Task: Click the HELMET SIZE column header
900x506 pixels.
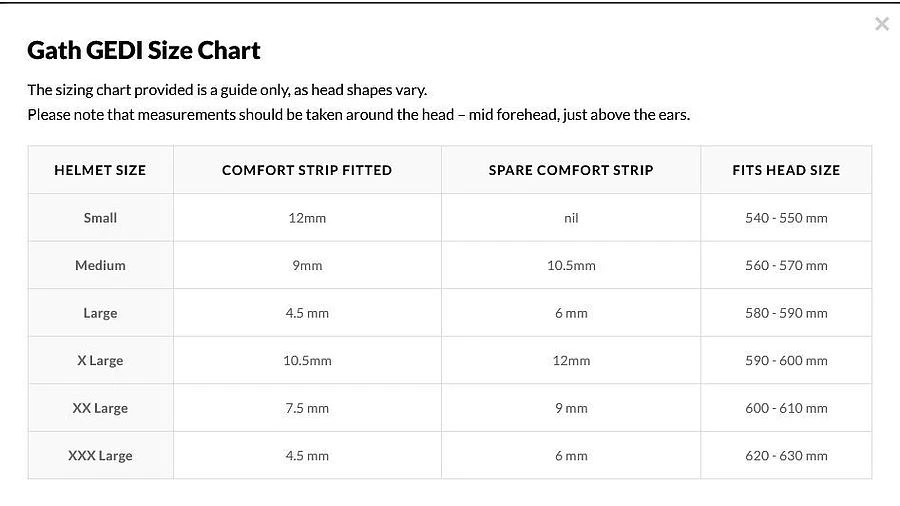Action: (x=100, y=170)
